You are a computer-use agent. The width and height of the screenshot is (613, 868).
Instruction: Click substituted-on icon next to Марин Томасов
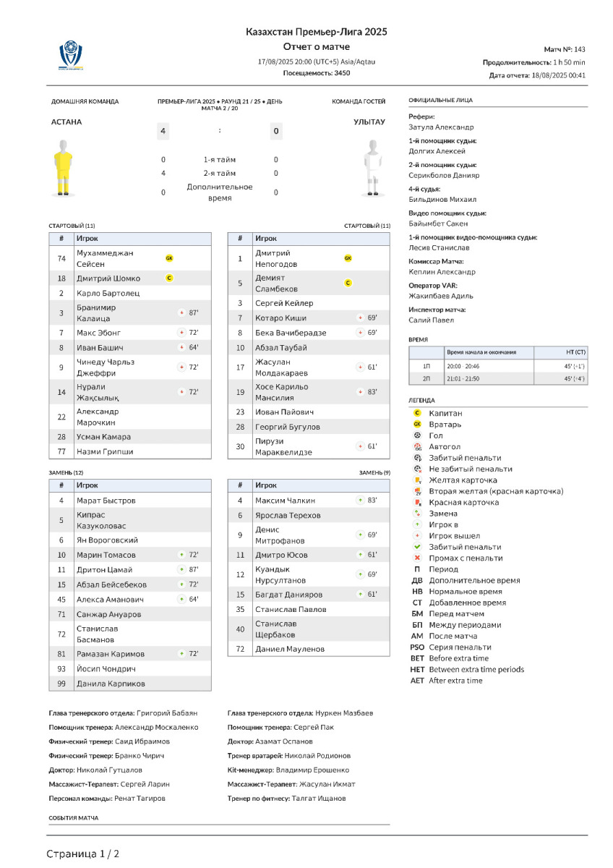click(x=181, y=555)
